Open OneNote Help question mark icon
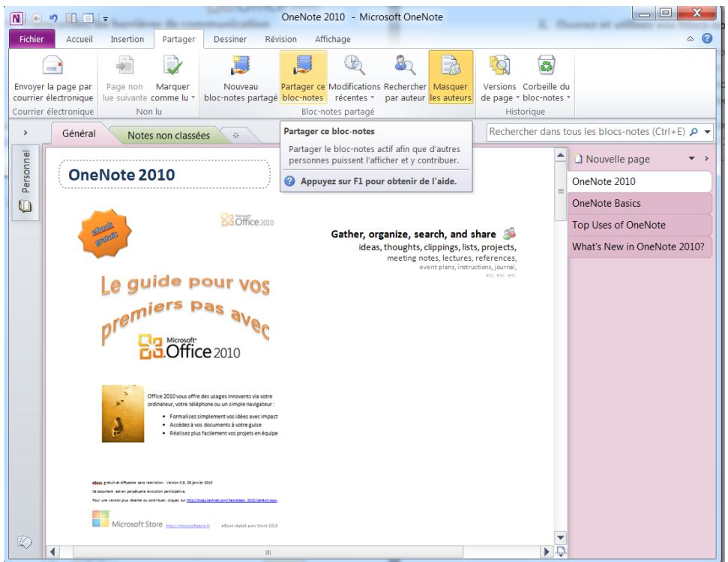 pos(707,38)
